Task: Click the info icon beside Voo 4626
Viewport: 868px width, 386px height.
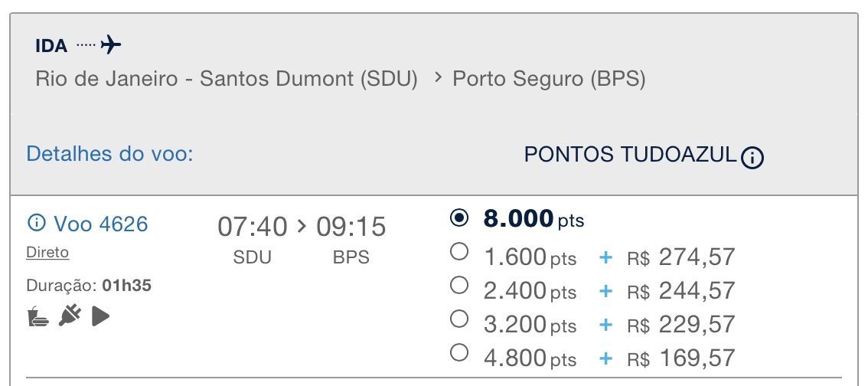Action: coord(36,223)
